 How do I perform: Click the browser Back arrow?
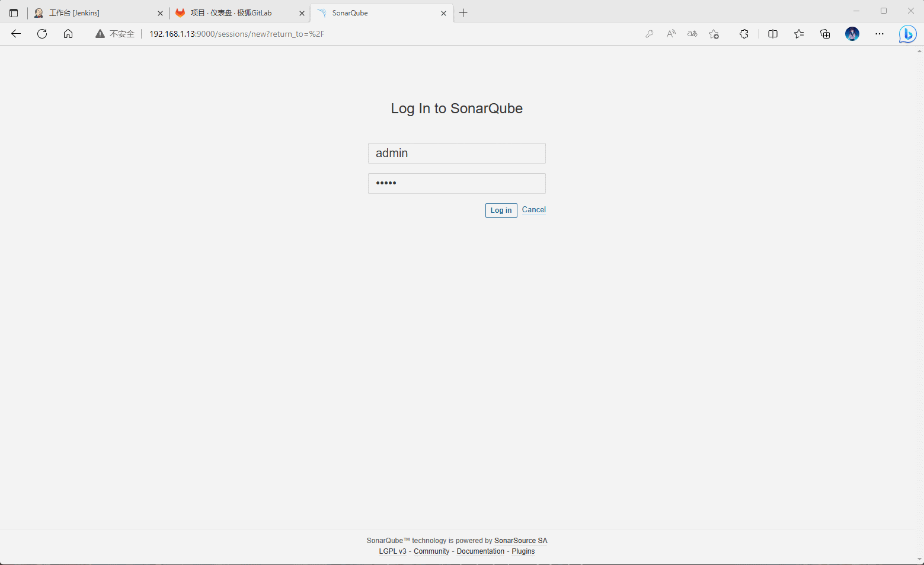pos(16,34)
